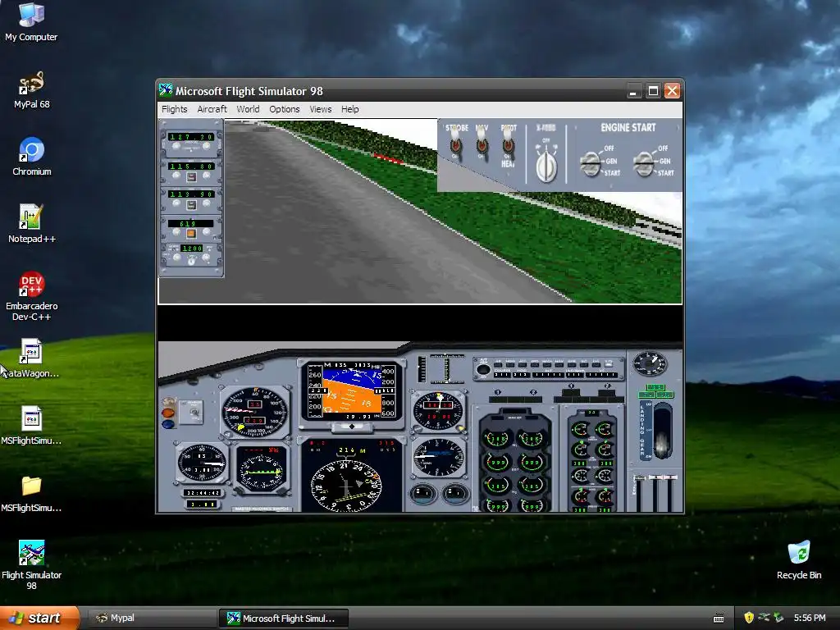This screenshot has width=840, height=630.
Task: Click the 5:56 PM taskbar clock
Action: click(810, 618)
